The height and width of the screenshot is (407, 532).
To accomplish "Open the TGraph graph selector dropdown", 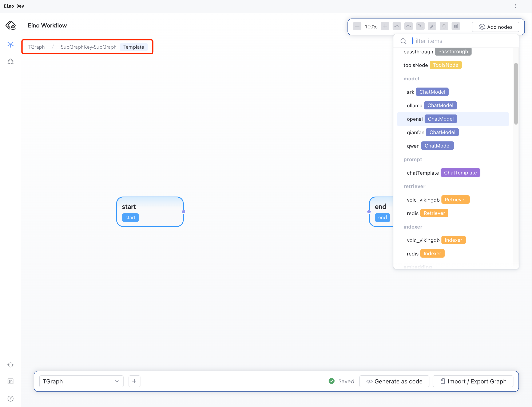I will (x=81, y=381).
